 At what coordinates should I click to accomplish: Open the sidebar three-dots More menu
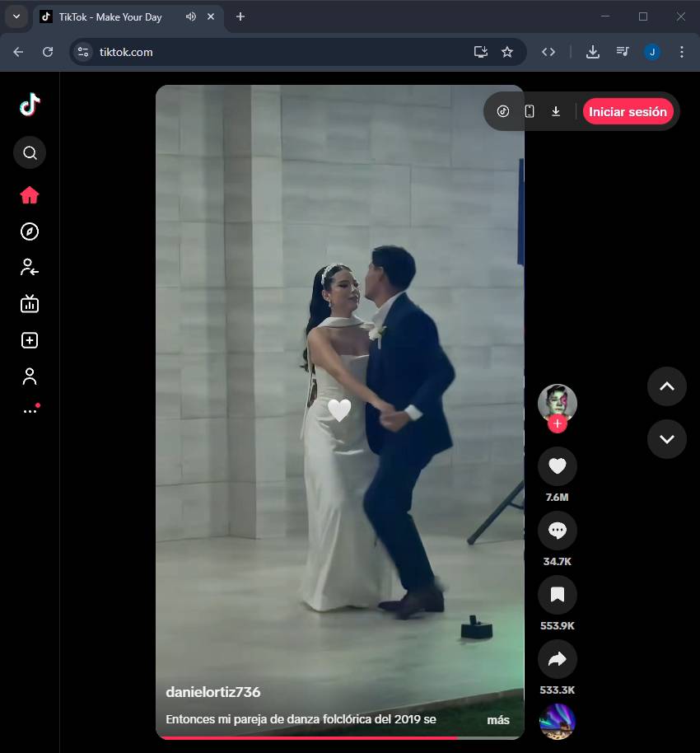click(30, 410)
